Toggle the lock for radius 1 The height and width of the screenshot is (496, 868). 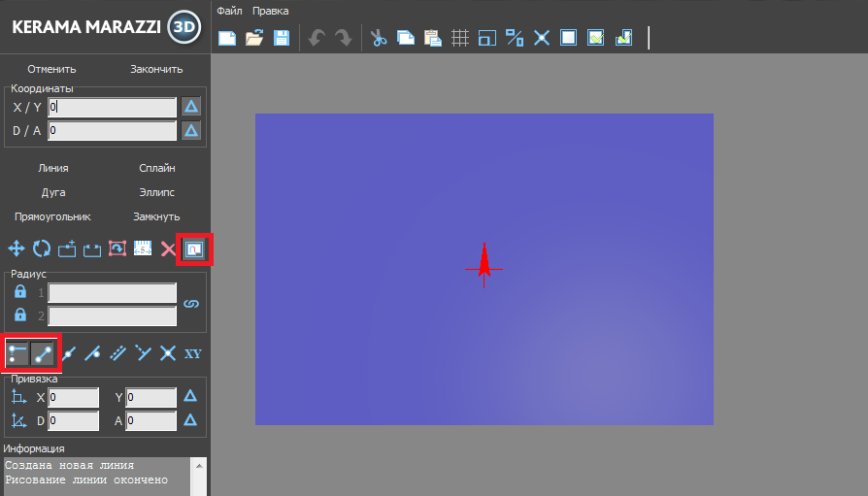coord(20,291)
